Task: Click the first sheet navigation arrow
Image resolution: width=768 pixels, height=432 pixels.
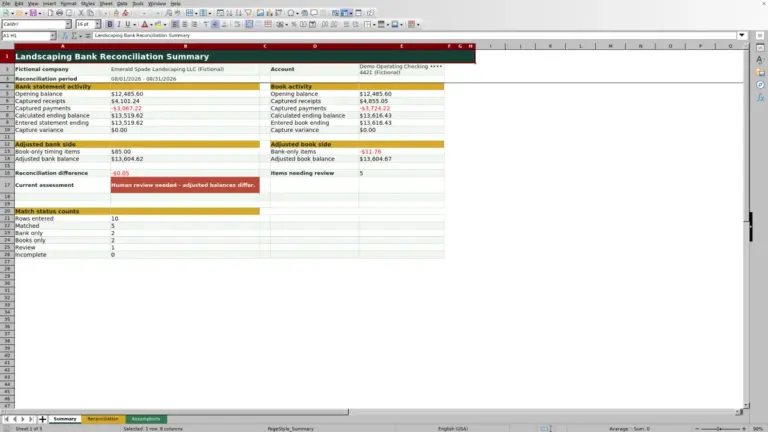Action: 6,419
